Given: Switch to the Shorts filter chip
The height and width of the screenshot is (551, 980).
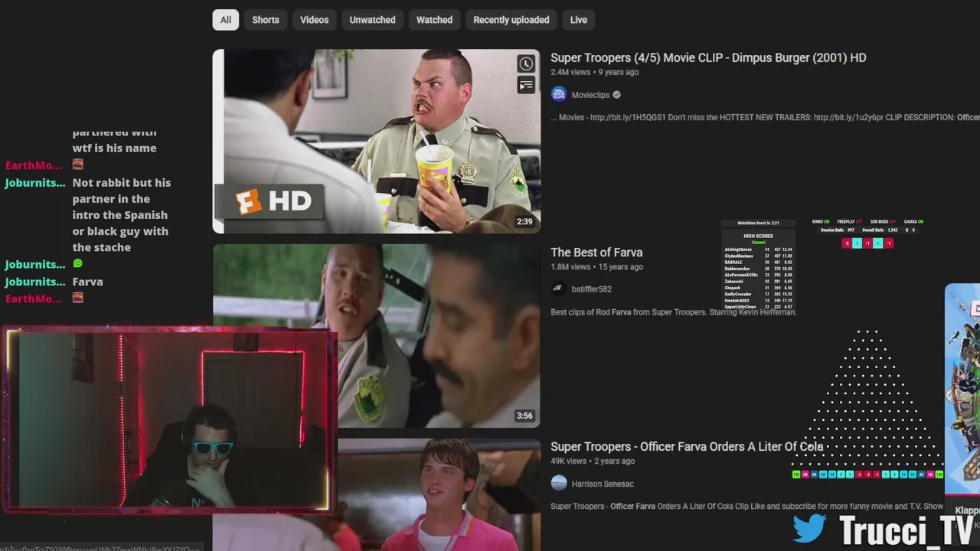Looking at the screenshot, I should click(x=266, y=20).
